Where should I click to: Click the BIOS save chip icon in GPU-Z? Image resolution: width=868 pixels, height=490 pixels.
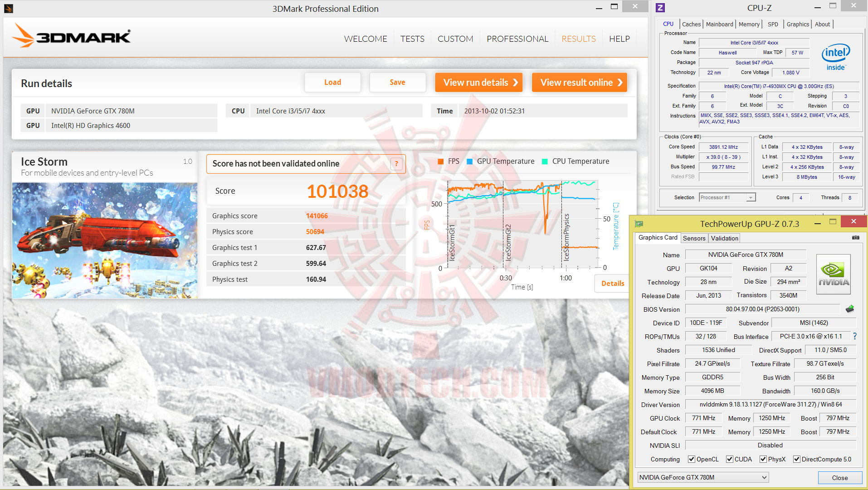(x=850, y=309)
